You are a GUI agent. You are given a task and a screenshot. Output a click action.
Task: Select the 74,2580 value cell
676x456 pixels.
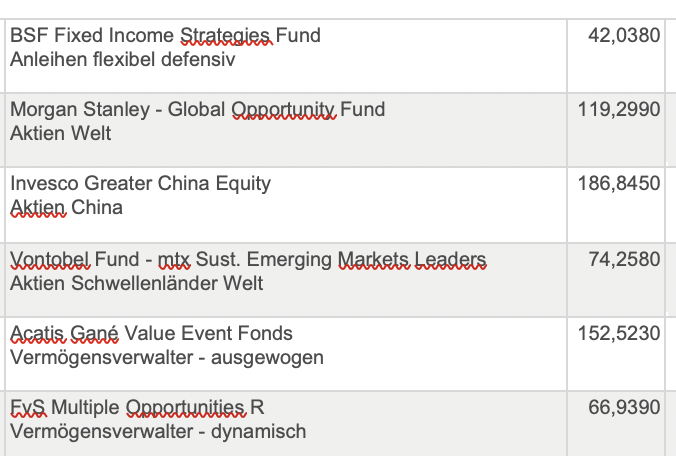(x=624, y=260)
